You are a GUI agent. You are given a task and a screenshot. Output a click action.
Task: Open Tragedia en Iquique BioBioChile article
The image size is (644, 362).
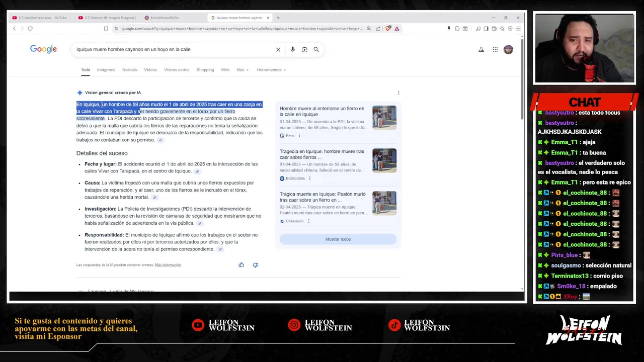click(x=322, y=154)
